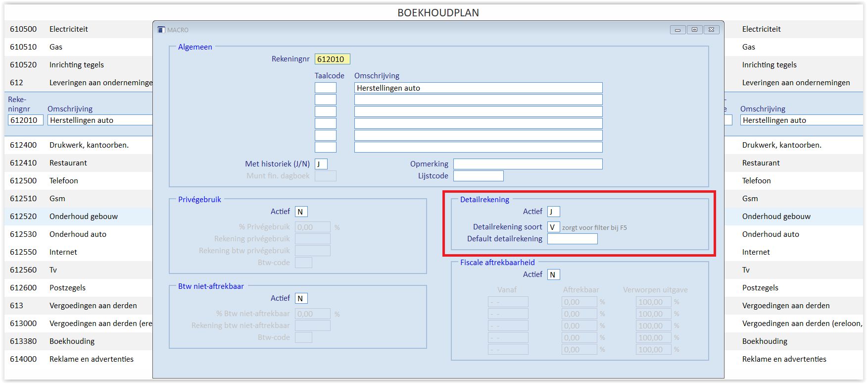Close the MACRO dialog window

click(711, 30)
